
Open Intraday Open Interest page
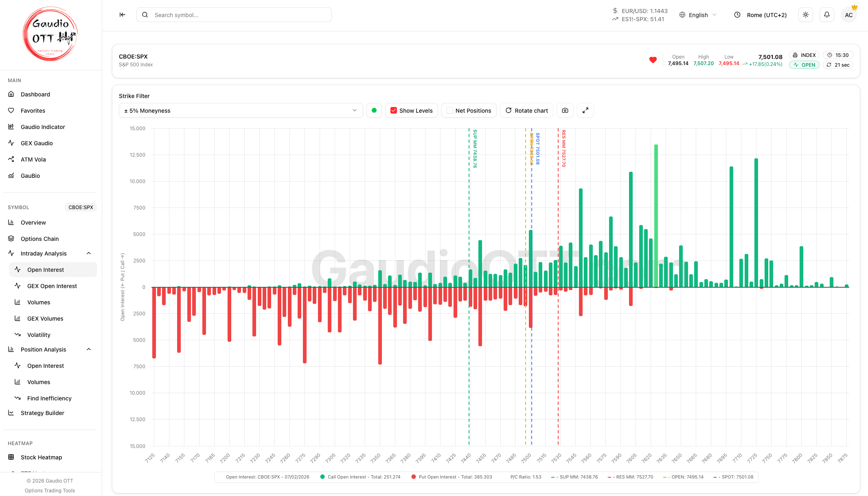(53, 269)
